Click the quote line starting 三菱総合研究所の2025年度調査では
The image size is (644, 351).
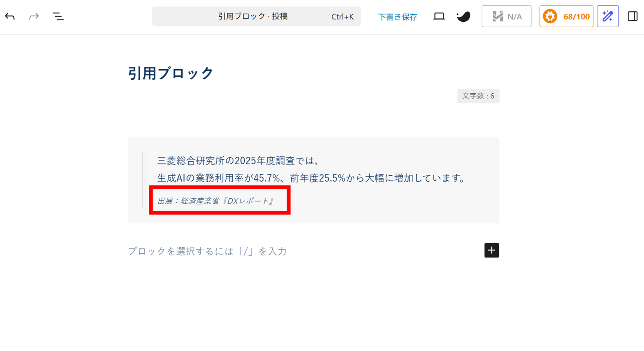[x=238, y=161]
